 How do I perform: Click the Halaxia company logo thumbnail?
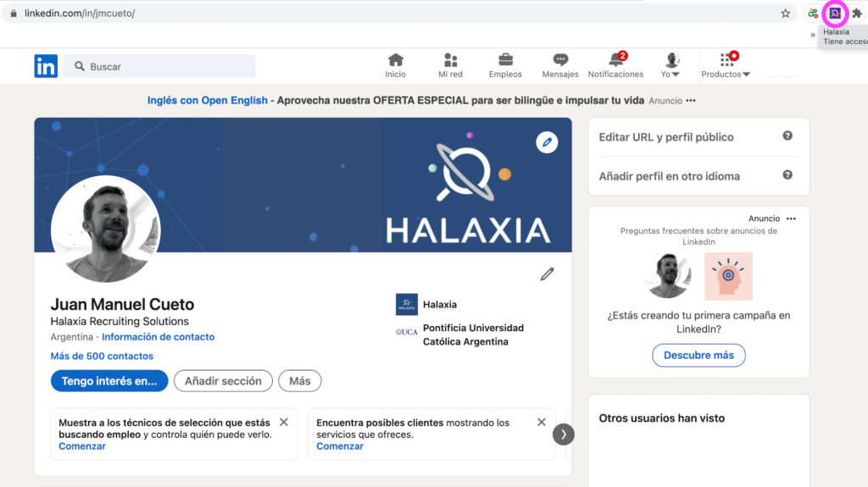[406, 304]
